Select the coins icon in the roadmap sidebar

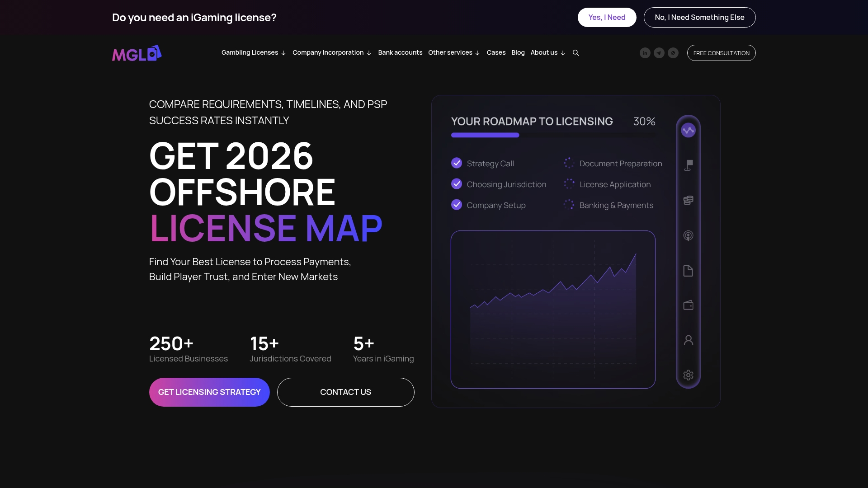tap(688, 200)
